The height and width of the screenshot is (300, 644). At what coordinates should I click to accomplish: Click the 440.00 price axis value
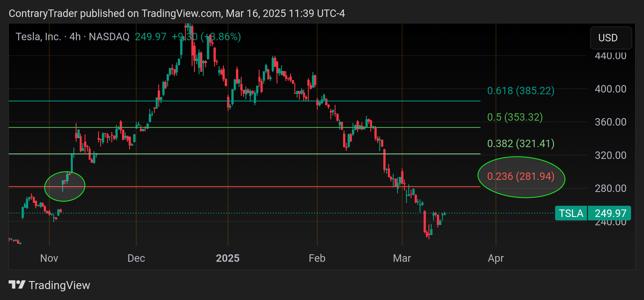610,56
